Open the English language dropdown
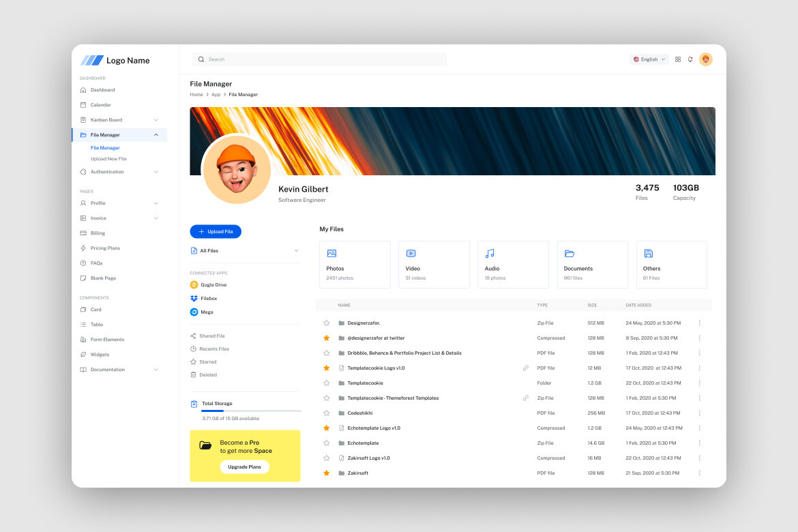The width and height of the screenshot is (798, 532). pos(648,59)
